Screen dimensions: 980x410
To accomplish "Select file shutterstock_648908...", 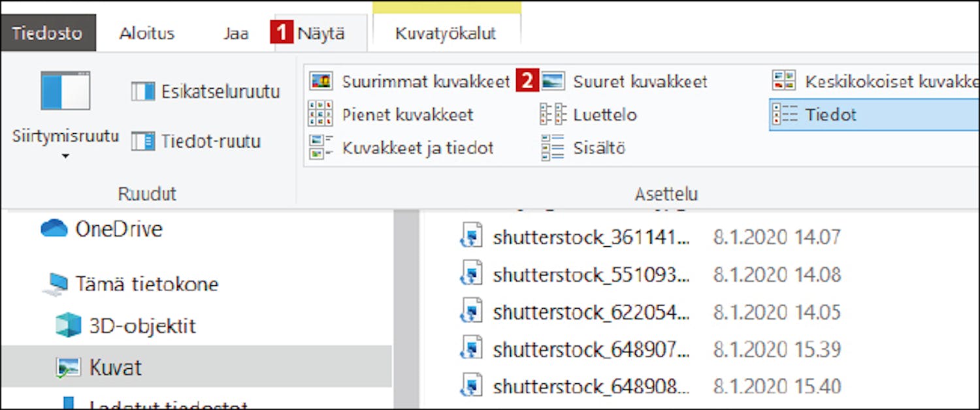I will pyautogui.click(x=591, y=386).
